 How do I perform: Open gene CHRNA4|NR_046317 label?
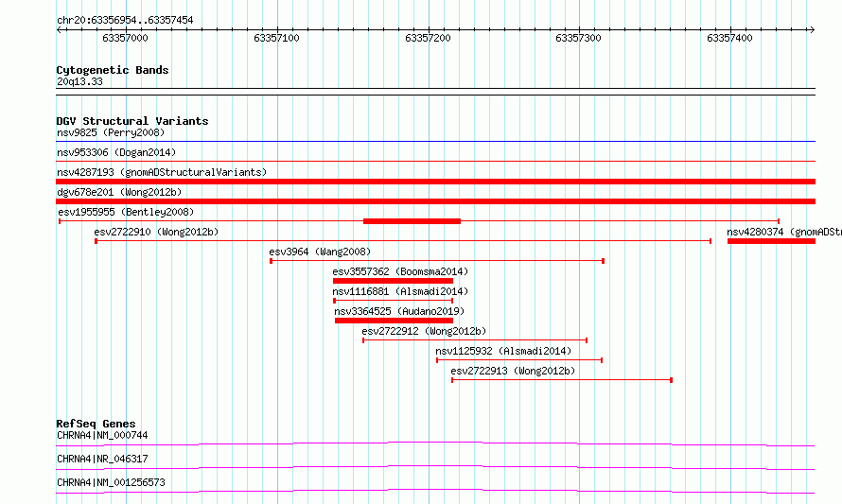click(102, 459)
